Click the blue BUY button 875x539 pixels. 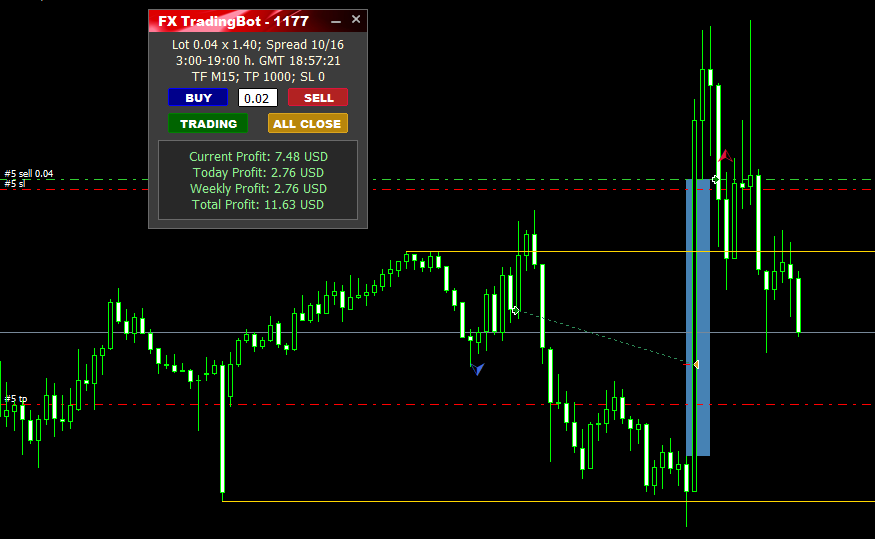198,98
